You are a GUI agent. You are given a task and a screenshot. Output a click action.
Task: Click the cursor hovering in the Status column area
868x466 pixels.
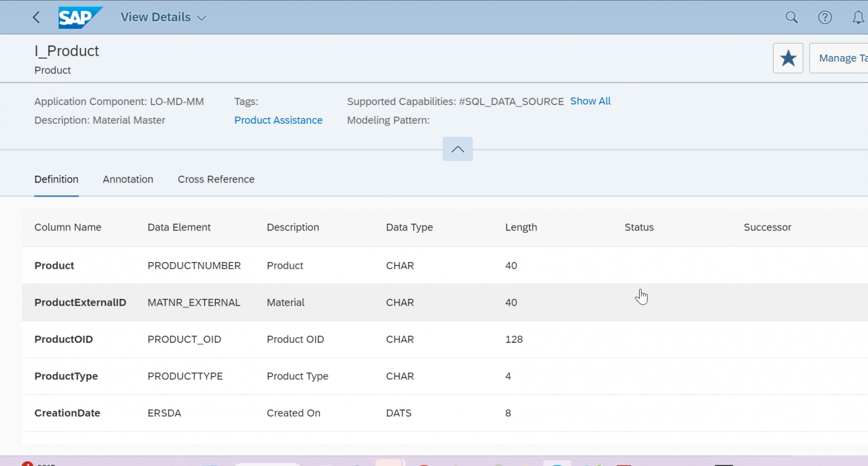642,296
